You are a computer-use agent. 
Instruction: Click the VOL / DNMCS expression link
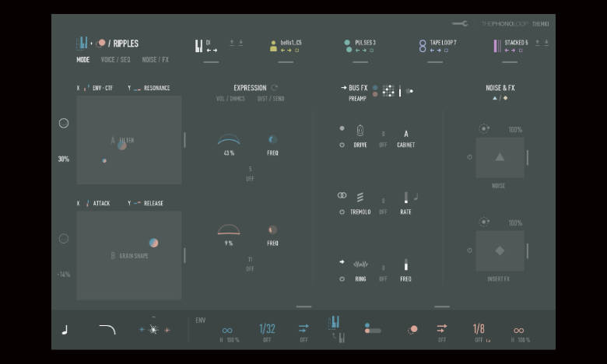click(x=230, y=99)
